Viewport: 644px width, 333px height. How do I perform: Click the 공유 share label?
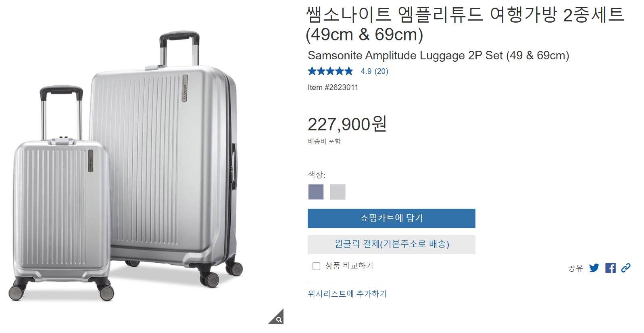point(575,268)
